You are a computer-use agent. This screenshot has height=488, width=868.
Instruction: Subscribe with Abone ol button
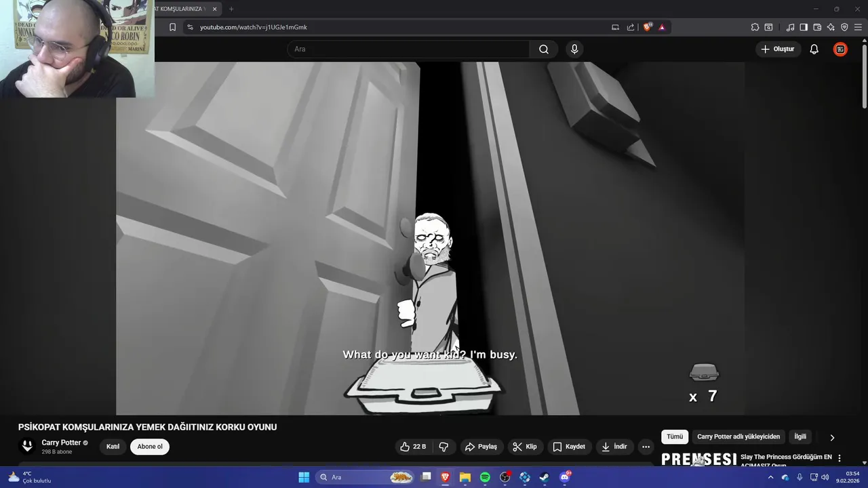pyautogui.click(x=150, y=447)
